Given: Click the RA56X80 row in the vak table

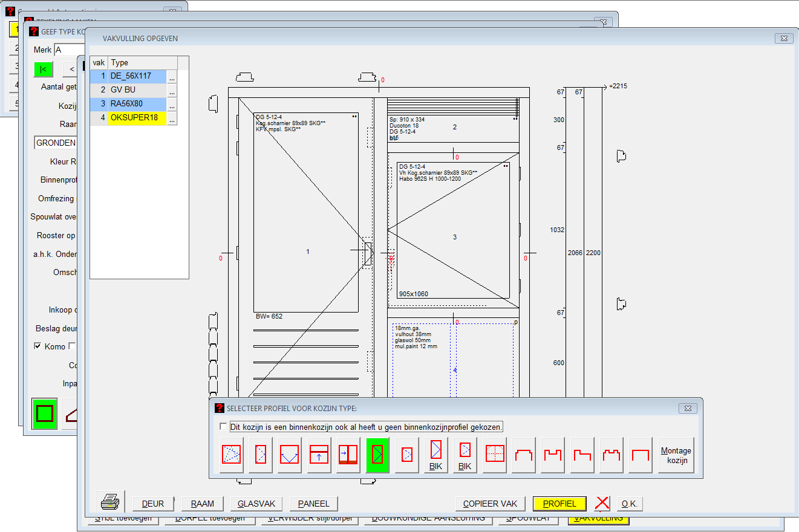Looking at the screenshot, I should coord(137,104).
